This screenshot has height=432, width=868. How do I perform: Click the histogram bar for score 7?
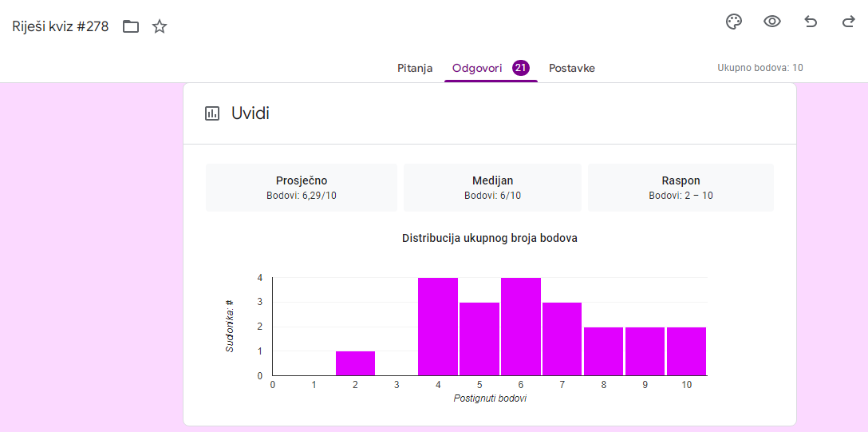(562, 339)
